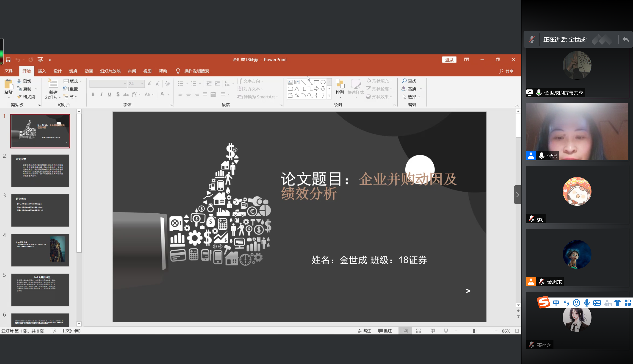
Task: Click the Share button
Action: [x=506, y=71]
